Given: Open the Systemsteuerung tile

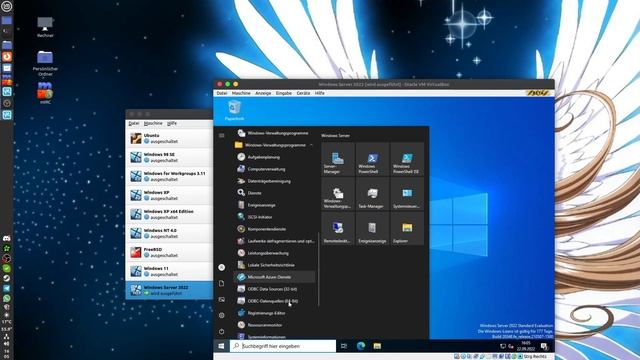Looking at the screenshot, I should [x=407, y=194].
